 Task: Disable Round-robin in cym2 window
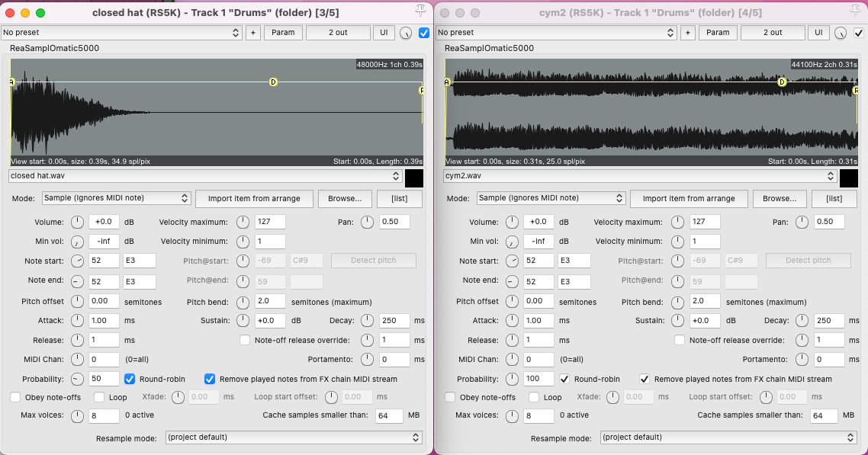click(x=564, y=380)
